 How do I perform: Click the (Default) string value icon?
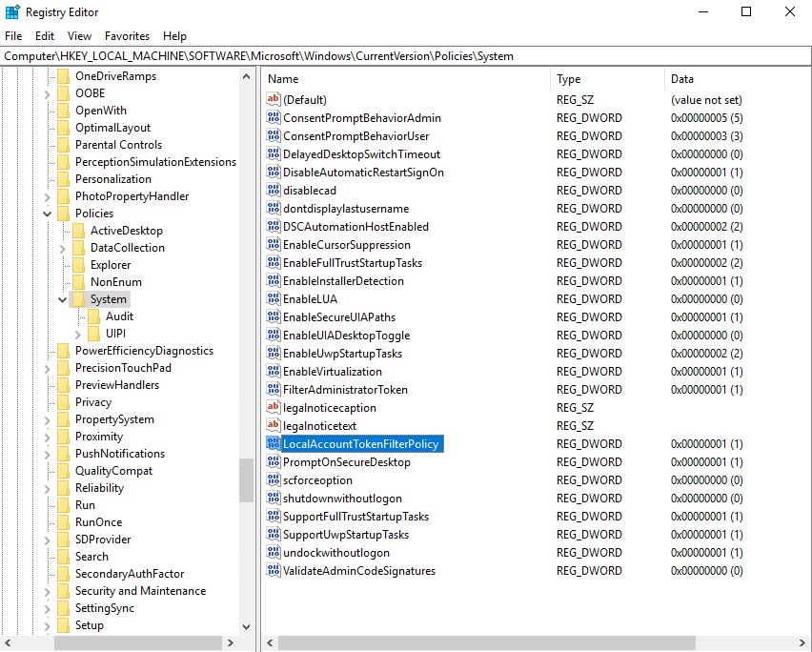(x=273, y=99)
